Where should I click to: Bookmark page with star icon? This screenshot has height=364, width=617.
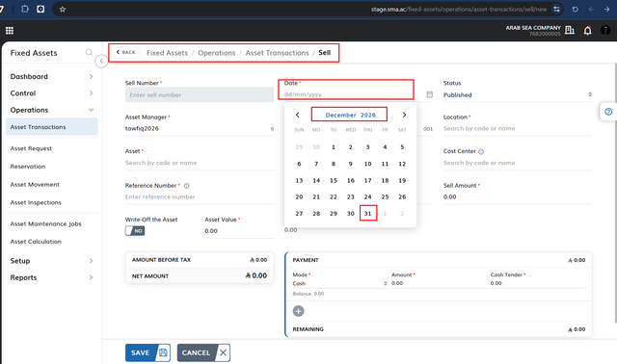[x=63, y=9]
